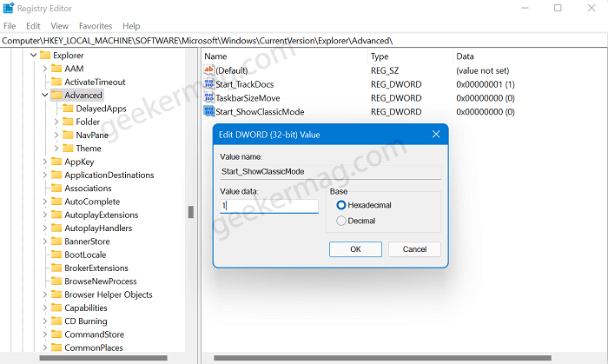Image resolution: width=608 pixels, height=364 pixels.
Task: Open the Help menu
Action: coord(131,26)
